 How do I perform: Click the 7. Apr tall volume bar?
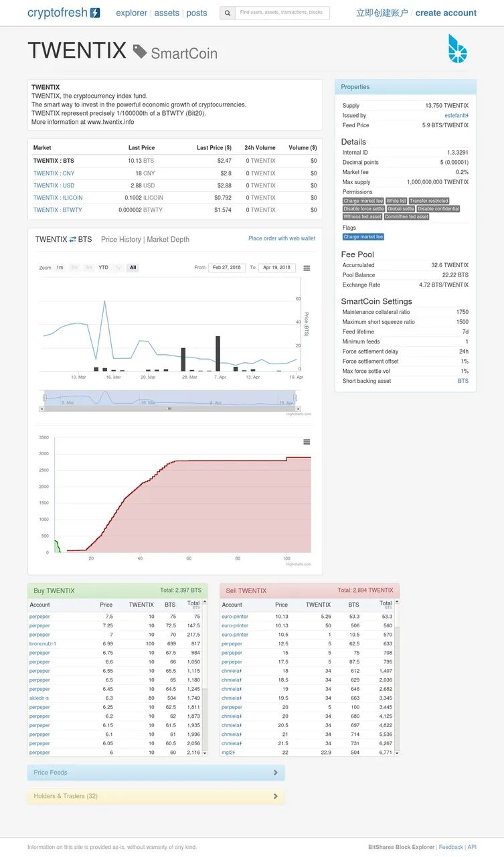[x=218, y=354]
